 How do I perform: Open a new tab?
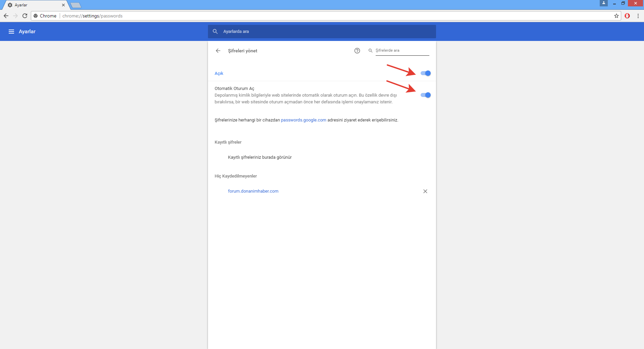click(x=76, y=5)
